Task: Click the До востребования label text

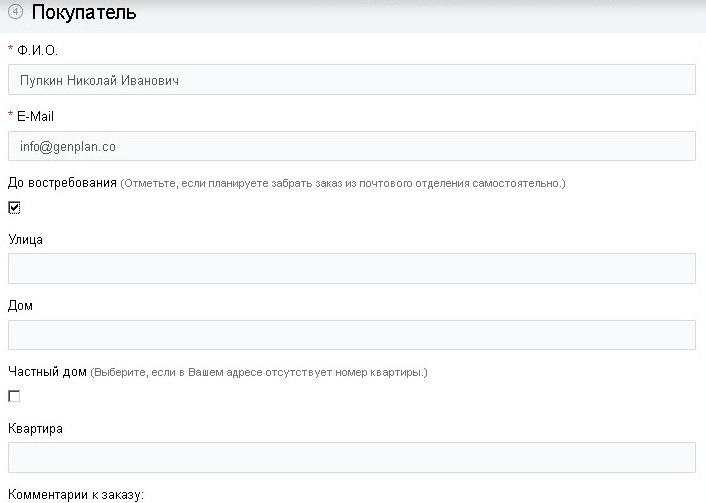Action: pos(62,183)
